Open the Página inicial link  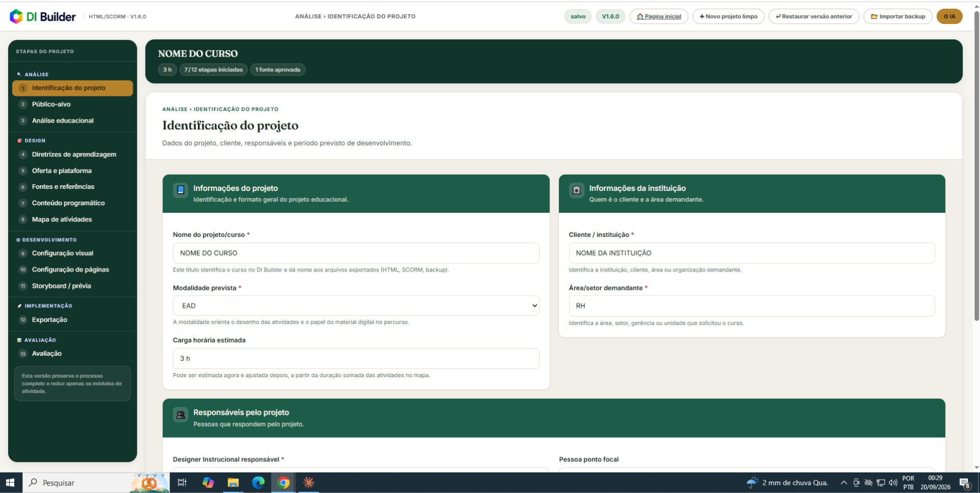[659, 16]
